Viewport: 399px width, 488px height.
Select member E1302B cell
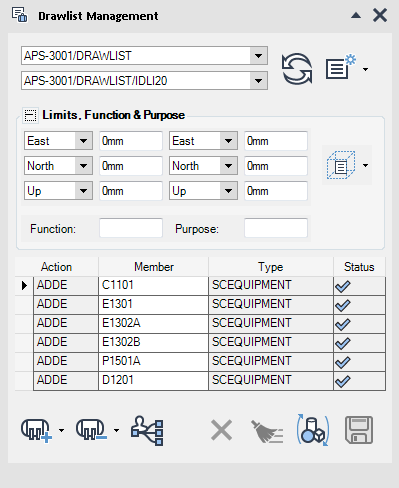[153, 342]
